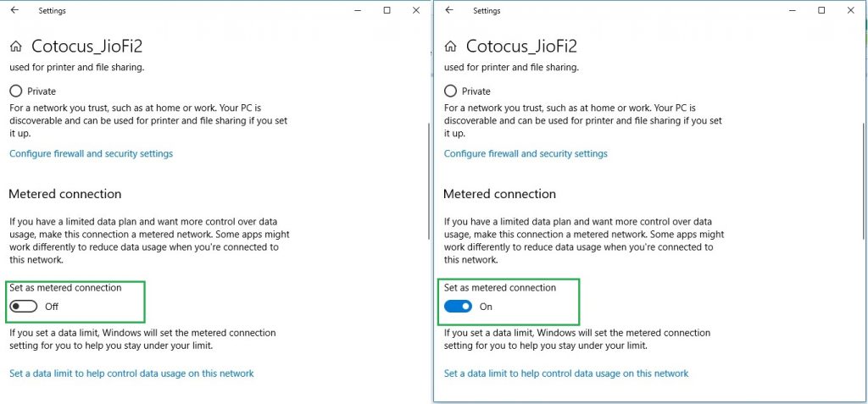Click the home icon in the left window

[x=16, y=46]
